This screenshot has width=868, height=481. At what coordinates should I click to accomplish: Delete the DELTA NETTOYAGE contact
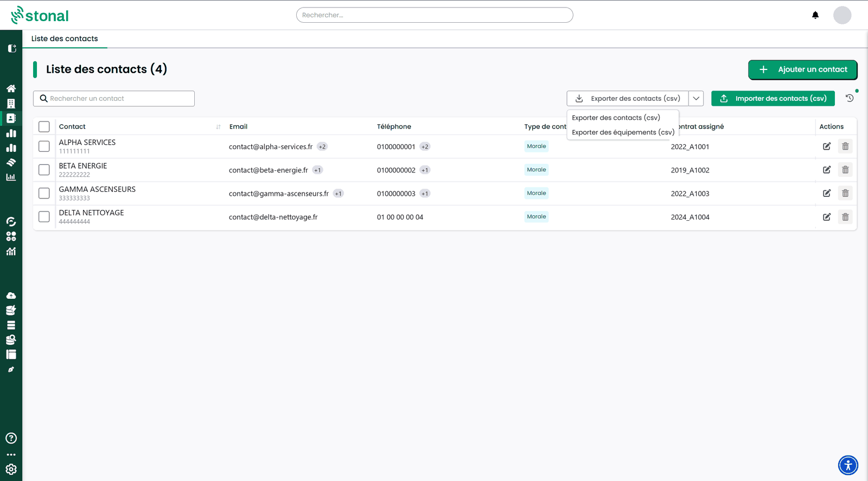pyautogui.click(x=845, y=217)
